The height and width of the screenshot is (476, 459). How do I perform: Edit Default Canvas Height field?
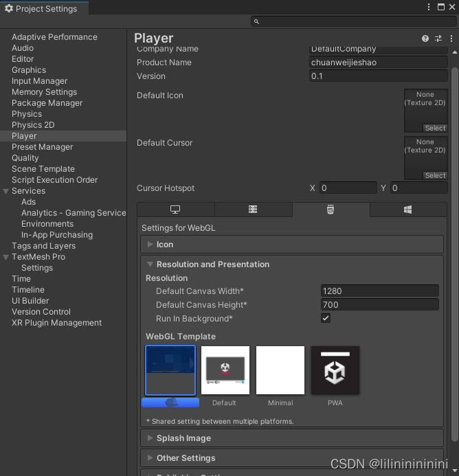click(380, 304)
